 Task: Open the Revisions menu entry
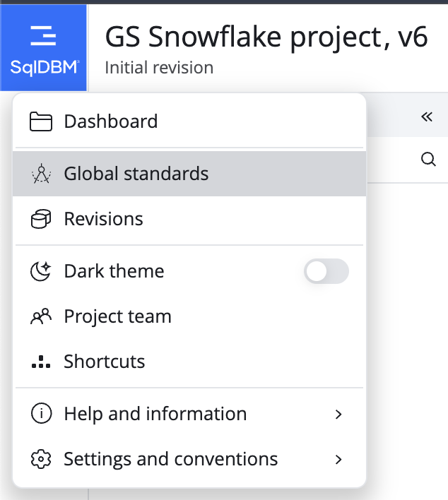pos(189,219)
